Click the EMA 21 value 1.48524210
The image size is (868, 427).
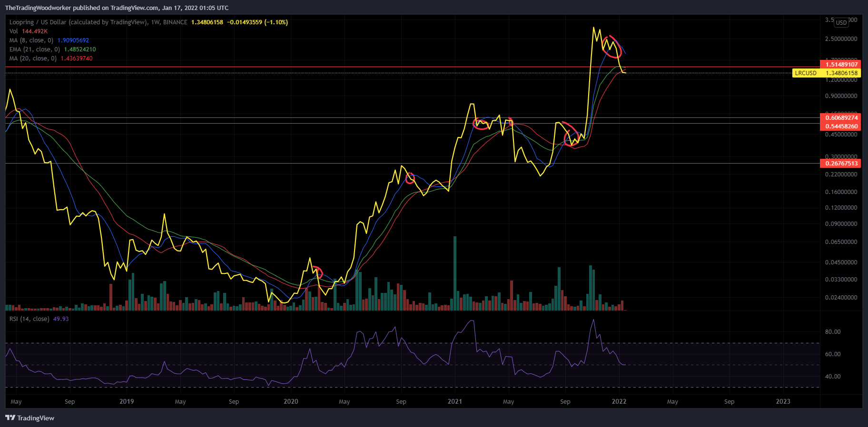[x=80, y=49]
